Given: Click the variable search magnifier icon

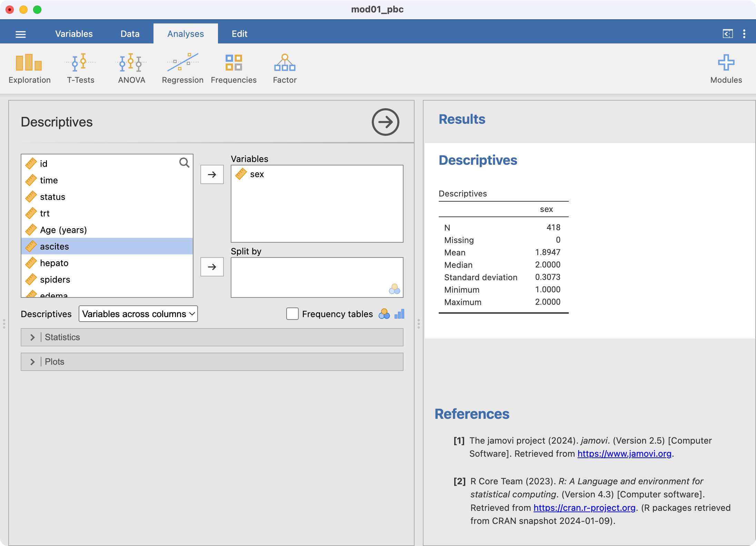Looking at the screenshot, I should [x=184, y=163].
